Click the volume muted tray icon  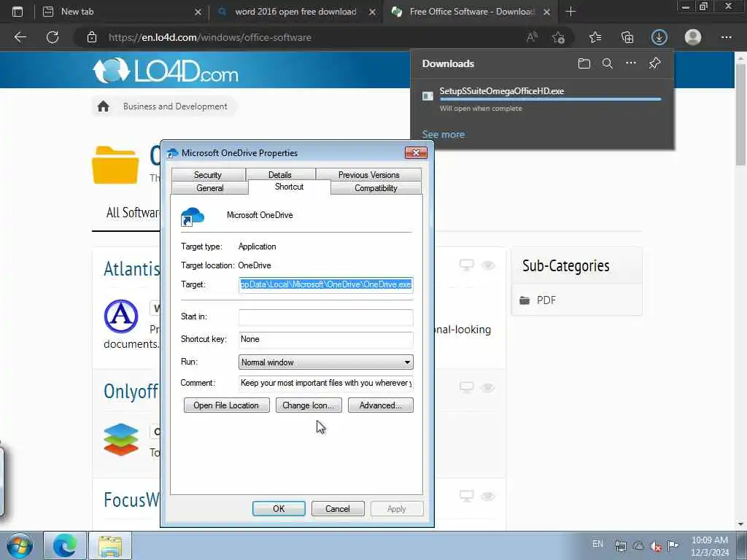pyautogui.click(x=656, y=546)
